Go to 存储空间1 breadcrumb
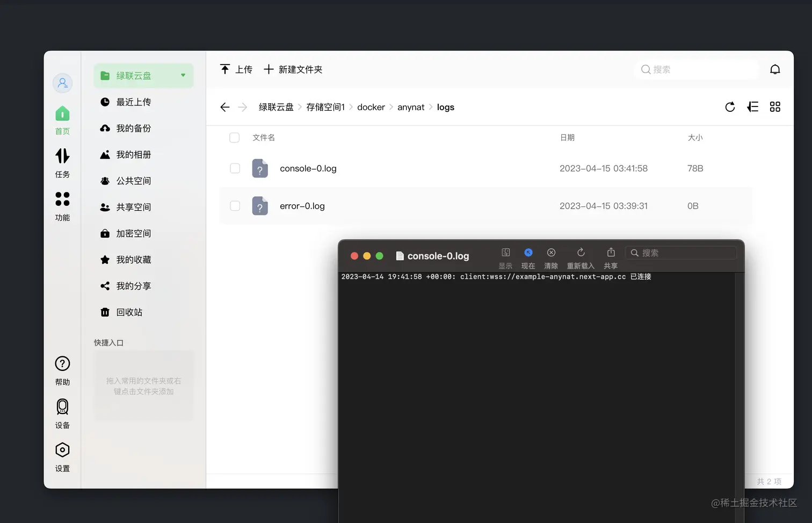 click(x=325, y=107)
